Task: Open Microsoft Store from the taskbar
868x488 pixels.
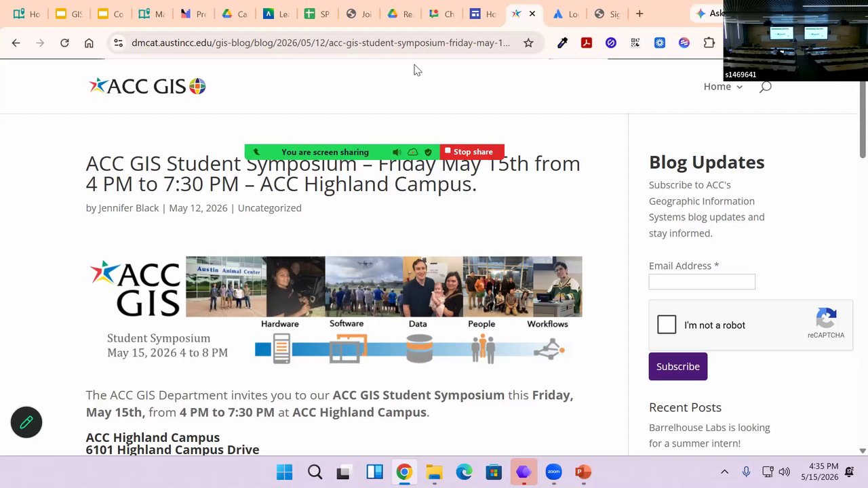Action: coord(494,472)
